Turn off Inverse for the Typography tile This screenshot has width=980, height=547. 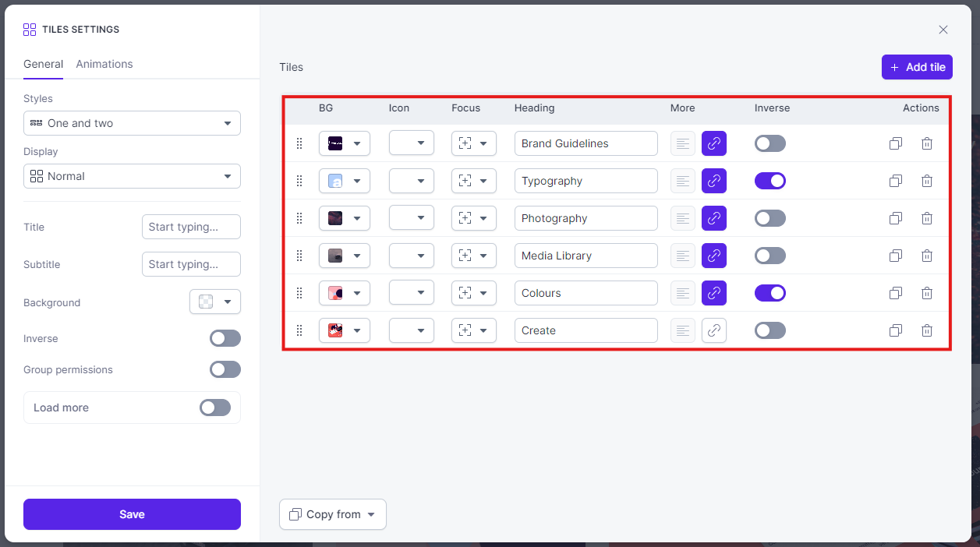770,181
